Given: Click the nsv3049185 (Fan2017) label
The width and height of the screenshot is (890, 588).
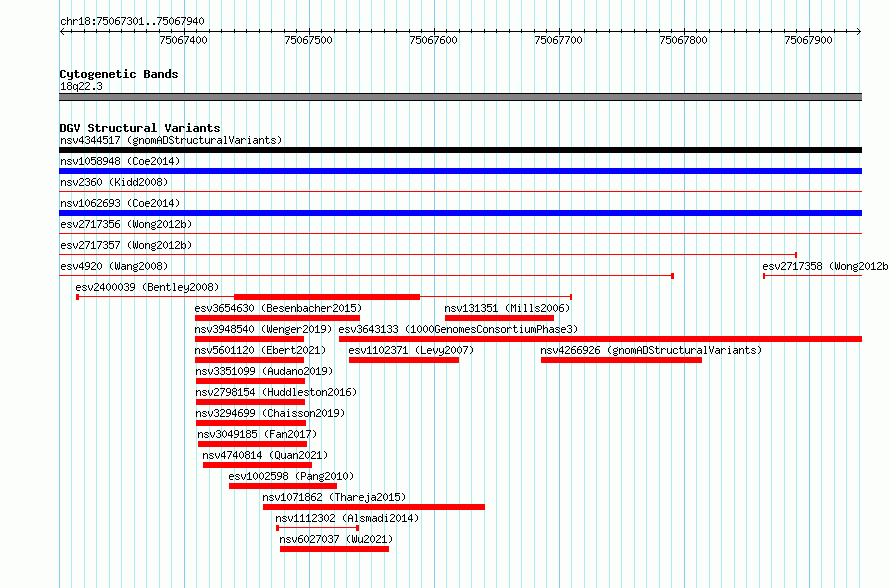Looking at the screenshot, I should 257,434.
